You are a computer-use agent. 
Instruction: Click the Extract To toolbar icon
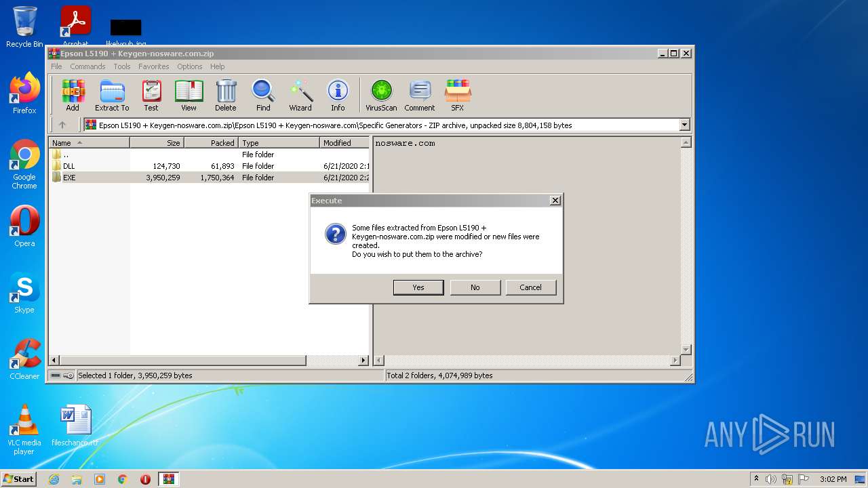pos(112,96)
